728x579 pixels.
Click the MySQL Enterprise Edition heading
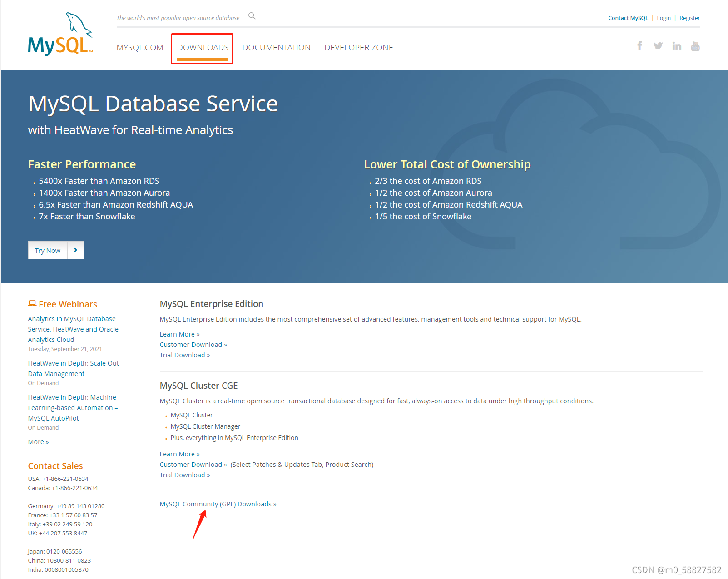[x=212, y=304]
